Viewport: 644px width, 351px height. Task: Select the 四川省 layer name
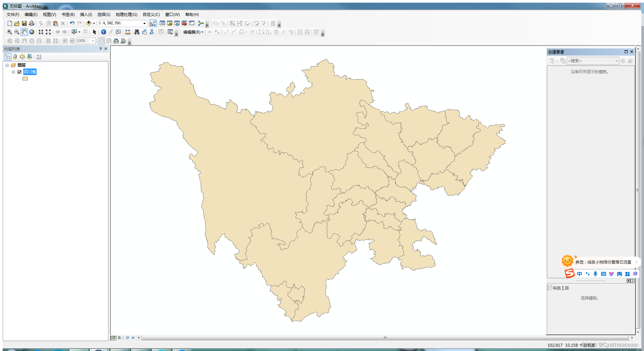pos(30,72)
